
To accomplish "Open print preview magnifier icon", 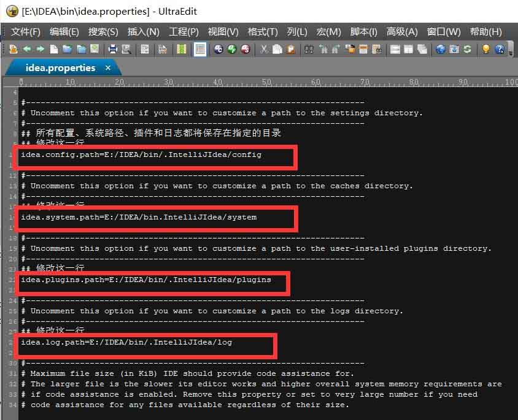I will (x=126, y=50).
